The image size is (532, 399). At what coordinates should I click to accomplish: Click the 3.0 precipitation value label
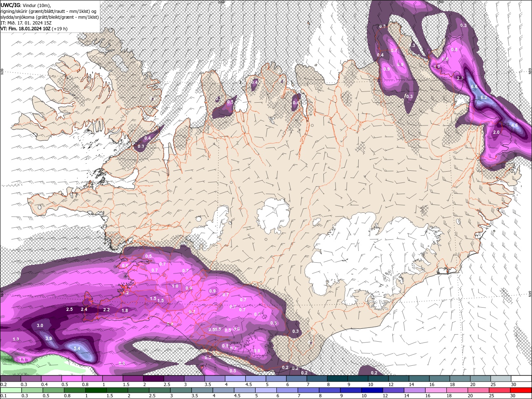pyautogui.click(x=40, y=325)
